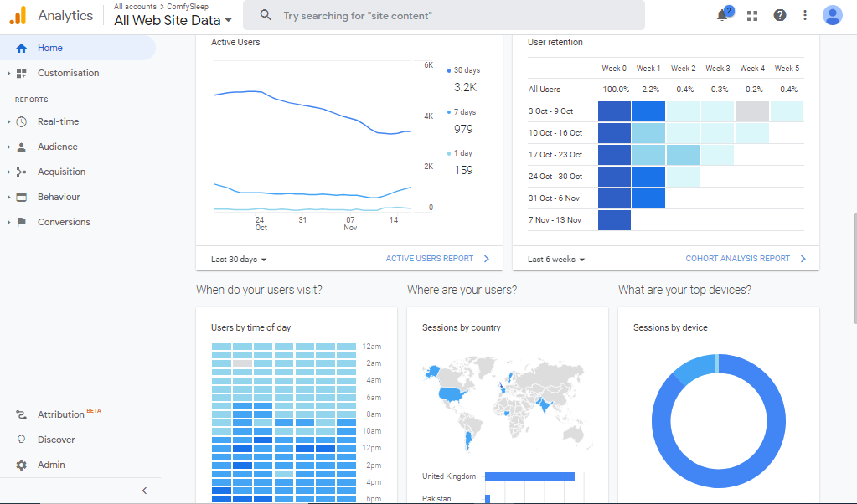The image size is (857, 504).
Task: Click the search magnifier icon
Action: (x=266, y=15)
